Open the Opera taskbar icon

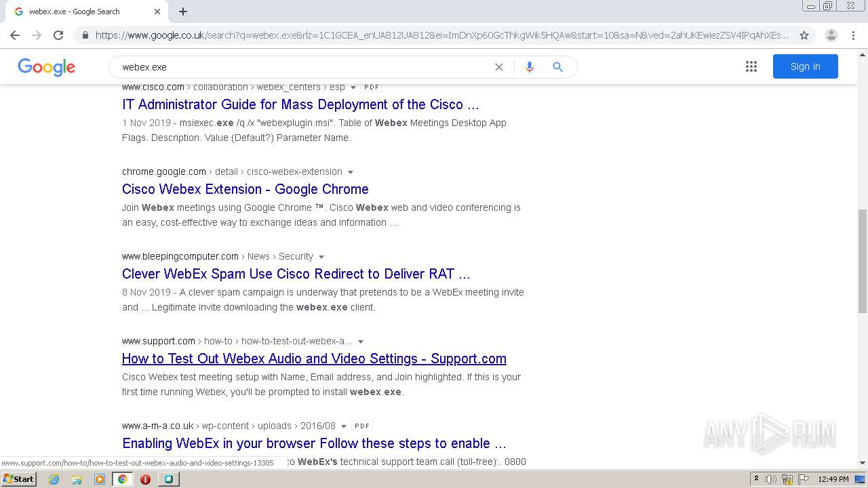[145, 479]
